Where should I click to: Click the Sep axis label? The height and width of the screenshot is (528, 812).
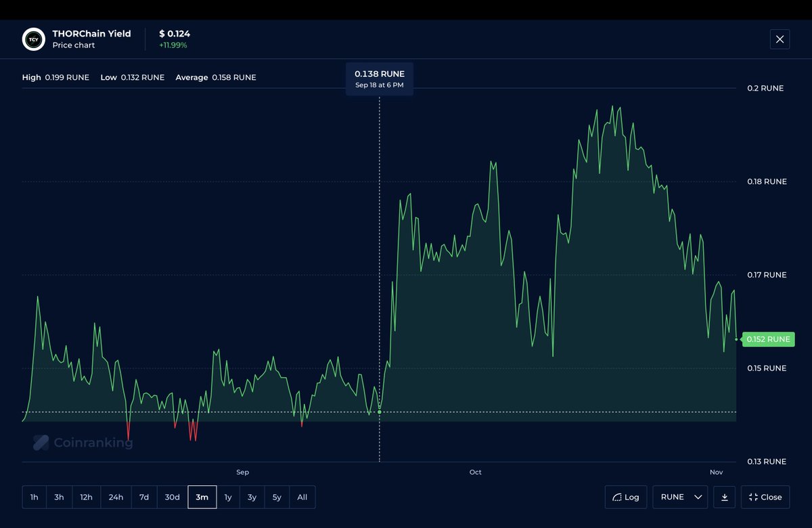click(242, 472)
